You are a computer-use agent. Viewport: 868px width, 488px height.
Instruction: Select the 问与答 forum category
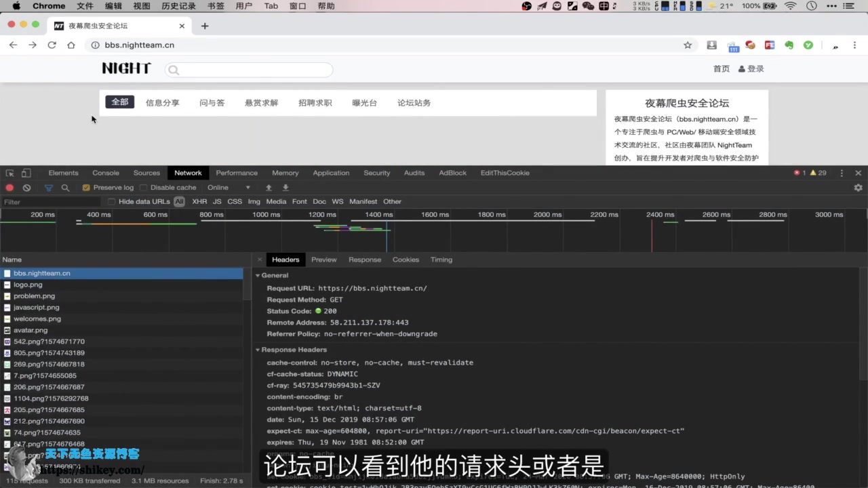(212, 103)
